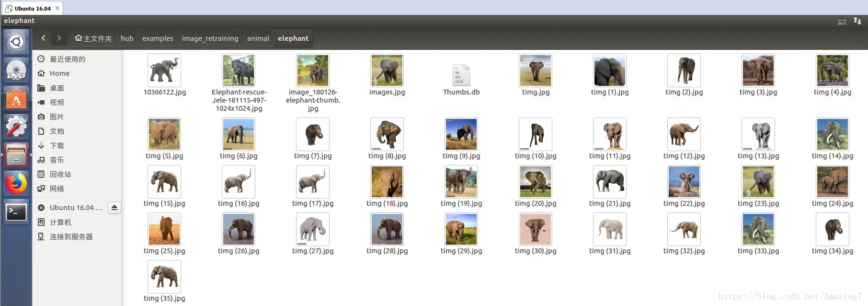Viewport: 868px width, 306px height.
Task: Eject the Ubuntu 16.04 volume
Action: click(114, 208)
